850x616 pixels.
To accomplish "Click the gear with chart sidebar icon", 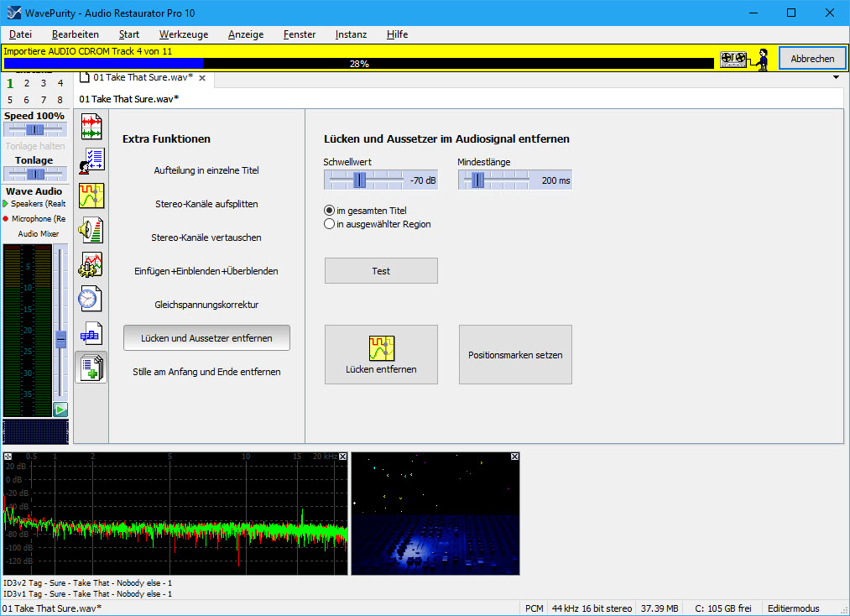I will click(x=91, y=265).
